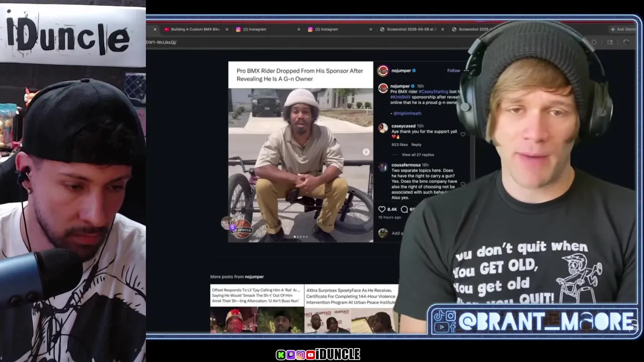Go to the next carousel image with the arrow
The height and width of the screenshot is (362, 644).
click(366, 152)
